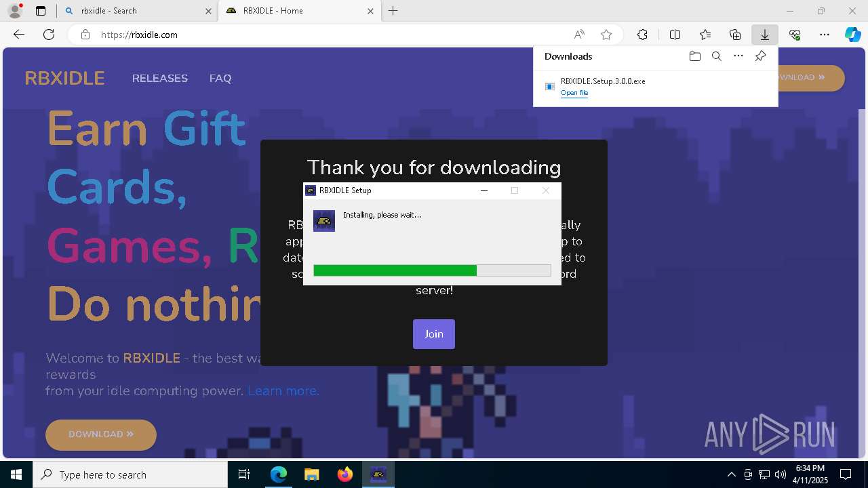The width and height of the screenshot is (868, 488).
Task: Open RELEASES in site navigation
Action: (160, 79)
